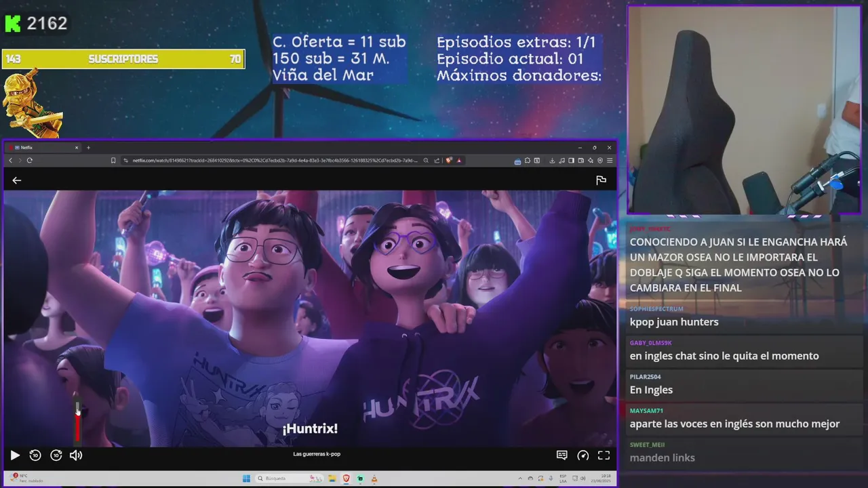Click the 'manden links' chat message

[663, 457]
